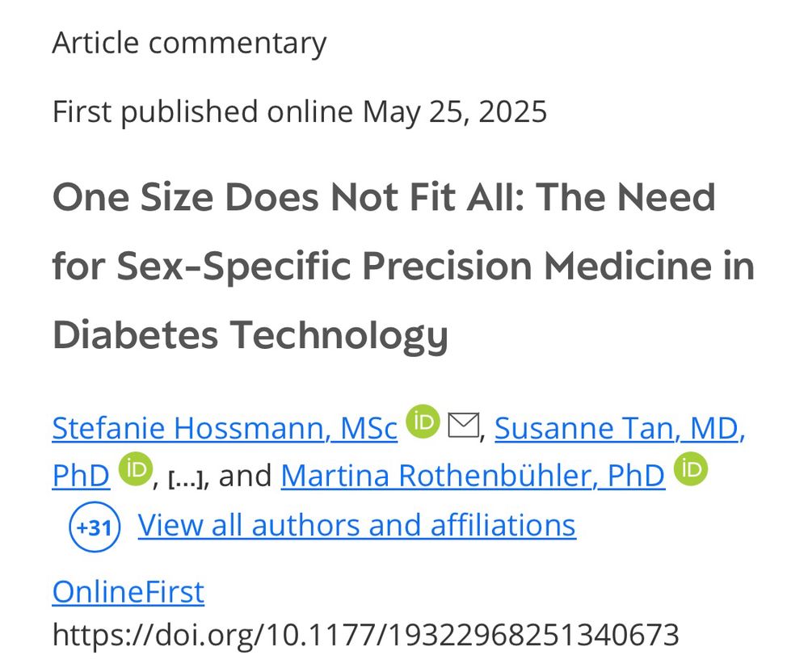Open Susanne Tan, MD author link

click(x=618, y=428)
